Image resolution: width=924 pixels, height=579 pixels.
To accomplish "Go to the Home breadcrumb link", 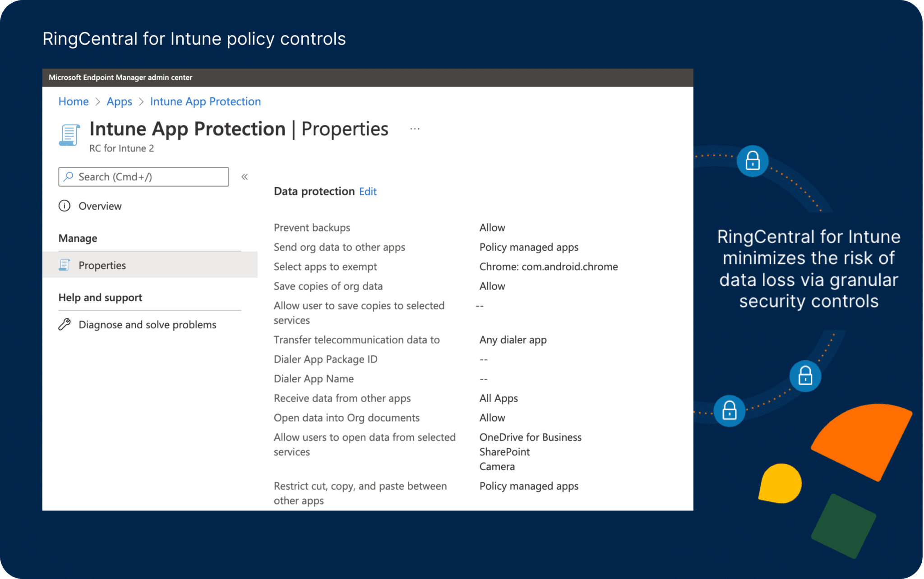I will 74,101.
